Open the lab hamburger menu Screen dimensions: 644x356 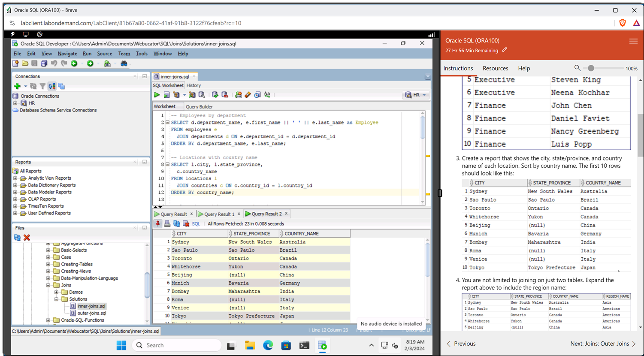633,41
